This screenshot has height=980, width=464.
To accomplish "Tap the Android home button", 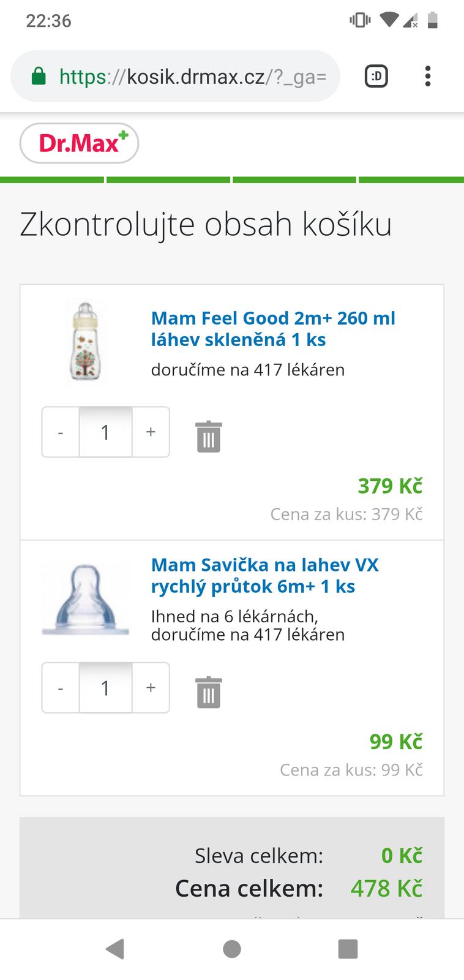I will (232, 949).
